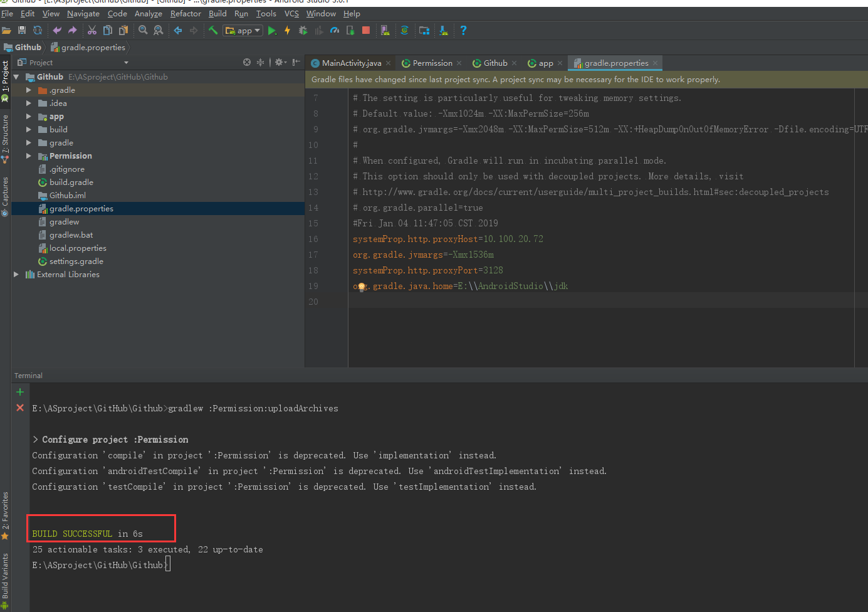The height and width of the screenshot is (612, 868).
Task: Open the AVD Manager icon
Action: (x=385, y=30)
